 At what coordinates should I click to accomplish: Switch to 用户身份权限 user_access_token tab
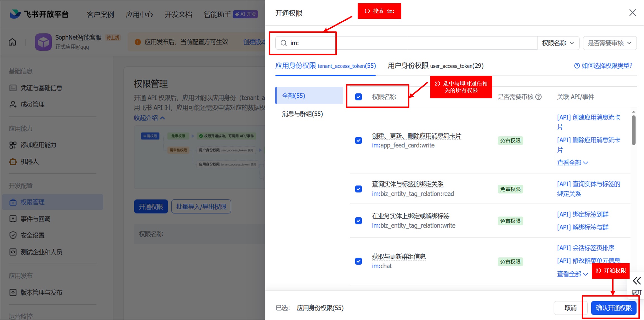pyautogui.click(x=435, y=66)
